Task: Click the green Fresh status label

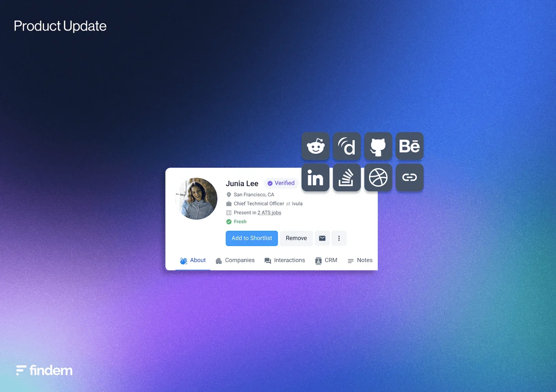Action: click(237, 222)
